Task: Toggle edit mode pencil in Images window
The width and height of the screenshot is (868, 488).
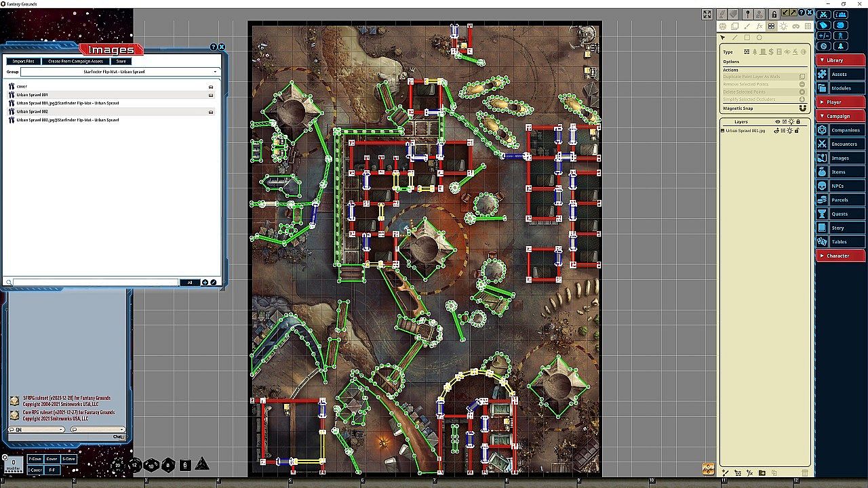Action: pyautogui.click(x=214, y=283)
